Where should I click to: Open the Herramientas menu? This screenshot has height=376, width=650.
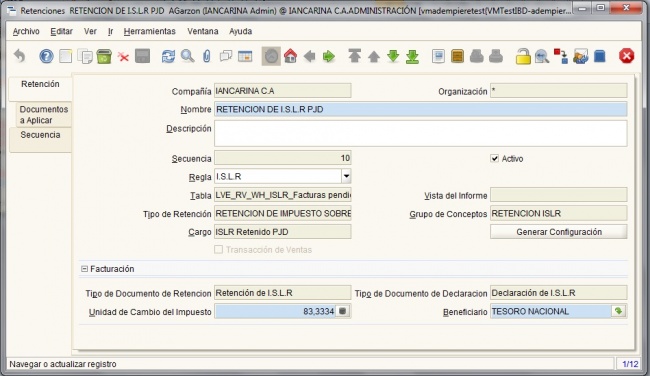(x=149, y=32)
